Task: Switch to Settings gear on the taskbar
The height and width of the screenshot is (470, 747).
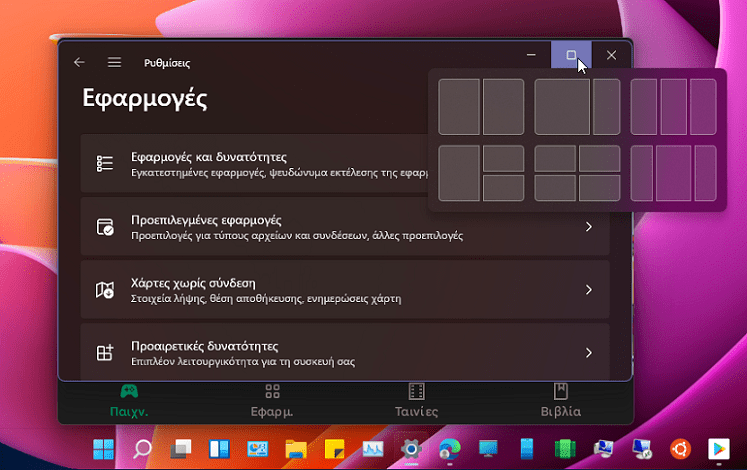Action: tap(411, 449)
